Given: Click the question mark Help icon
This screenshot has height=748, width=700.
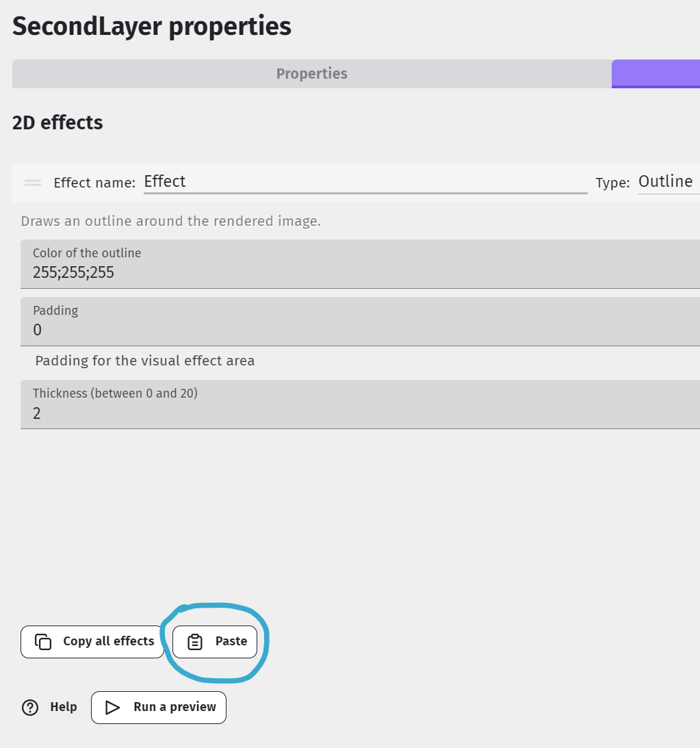Looking at the screenshot, I should click(30, 708).
